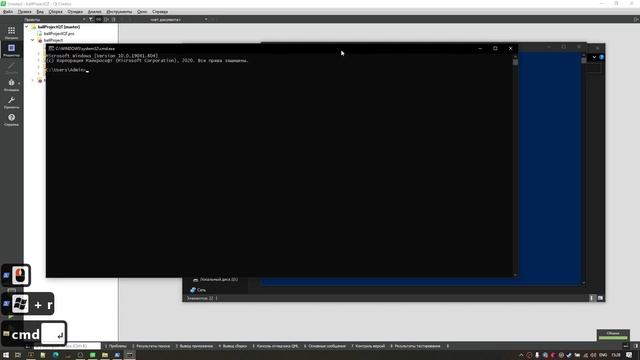Open the 7 Контроль версий pane
This screenshot has height=360, width=640.
(x=368, y=346)
